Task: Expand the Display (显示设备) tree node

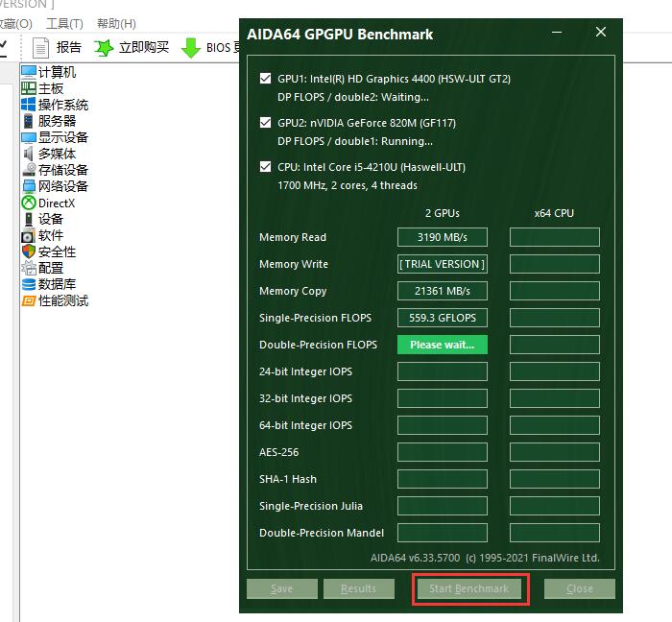Action: coord(62,137)
